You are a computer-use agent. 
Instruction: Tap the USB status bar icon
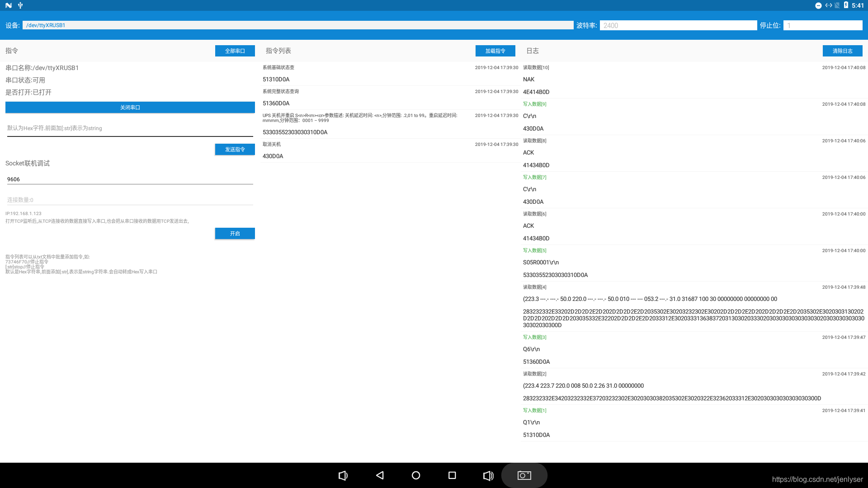(x=20, y=5)
